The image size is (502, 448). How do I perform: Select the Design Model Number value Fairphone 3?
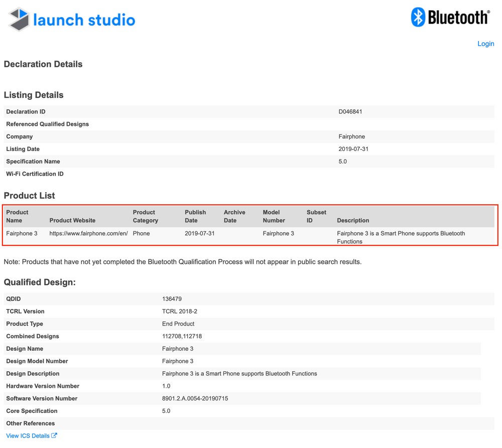pos(178,361)
